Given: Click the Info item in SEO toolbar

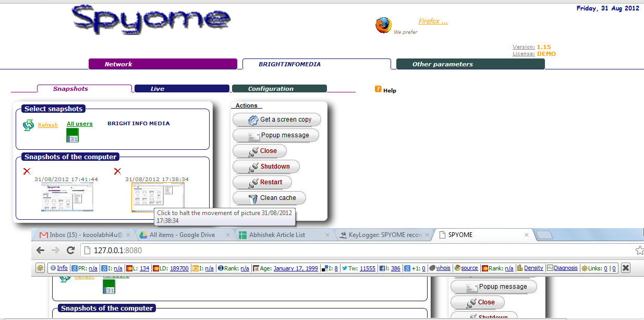Looking at the screenshot, I should (x=59, y=268).
